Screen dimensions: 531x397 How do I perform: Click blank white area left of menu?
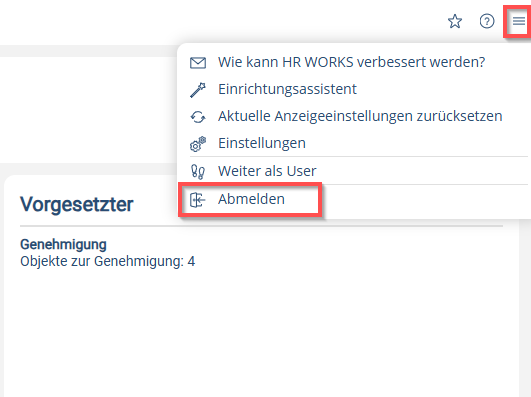[88, 110]
